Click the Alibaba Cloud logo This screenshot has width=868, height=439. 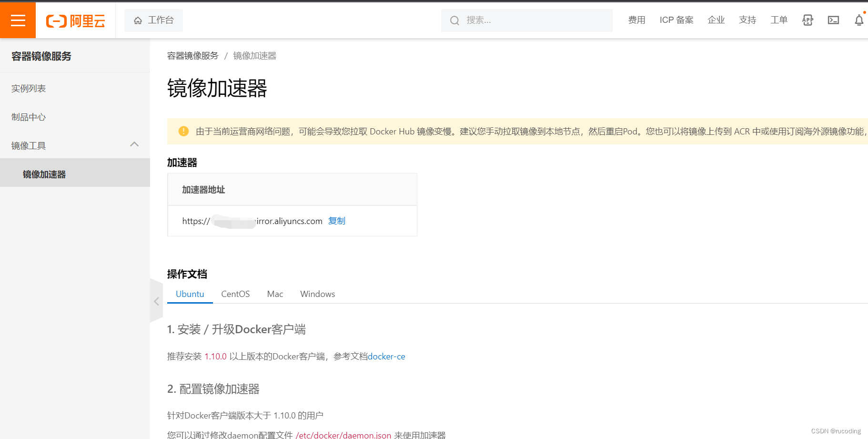75,20
